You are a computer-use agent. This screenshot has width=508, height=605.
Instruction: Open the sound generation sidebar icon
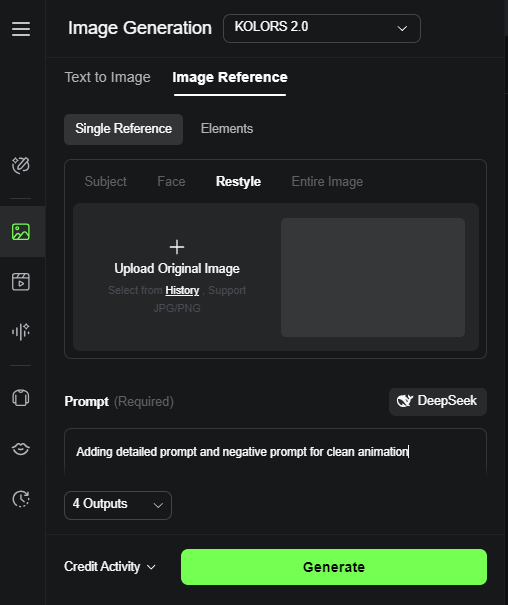click(21, 331)
